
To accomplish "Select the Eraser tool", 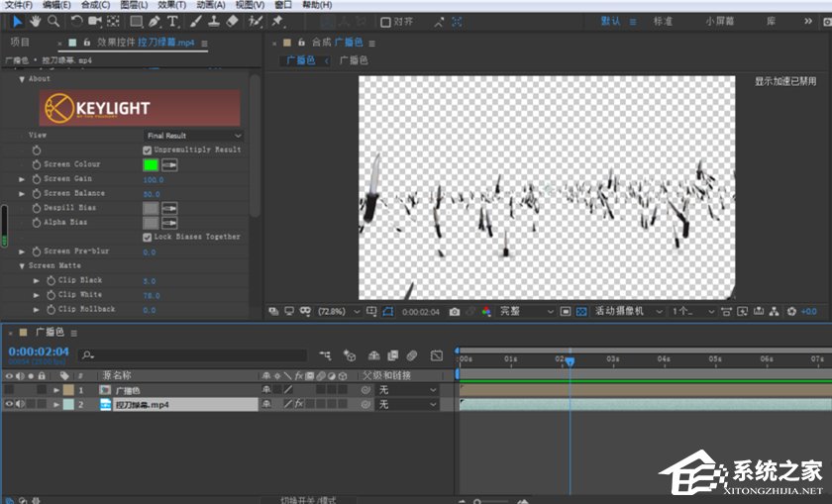I will click(233, 21).
